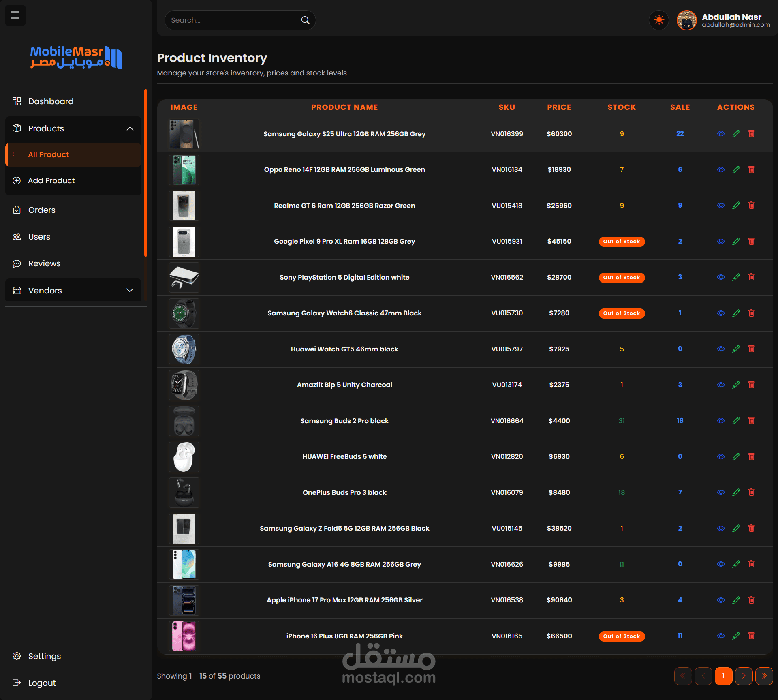Select Add Product in sidebar

(x=51, y=181)
